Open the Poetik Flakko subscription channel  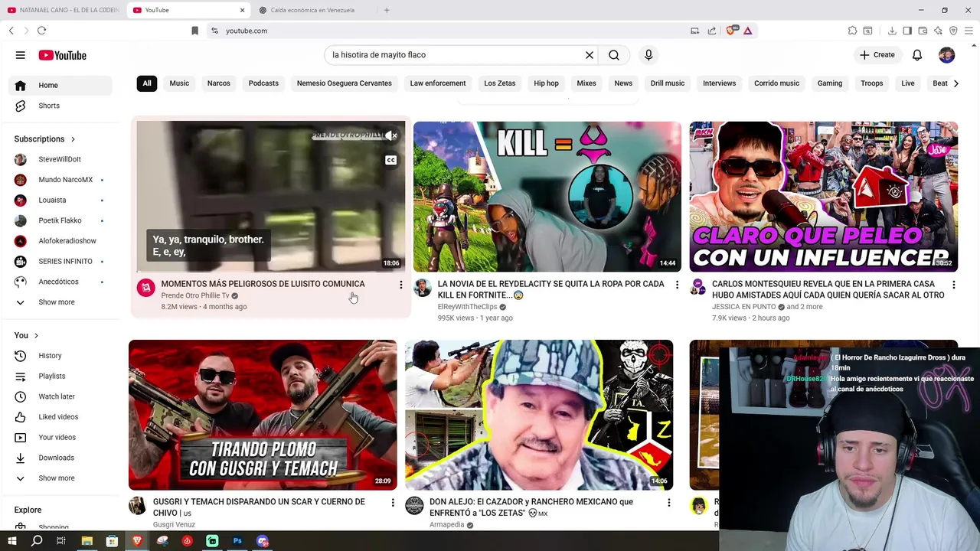(60, 220)
